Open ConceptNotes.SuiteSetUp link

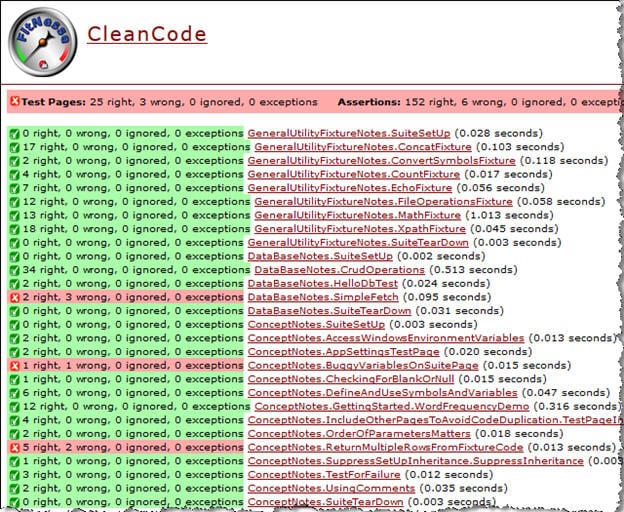[x=316, y=325]
